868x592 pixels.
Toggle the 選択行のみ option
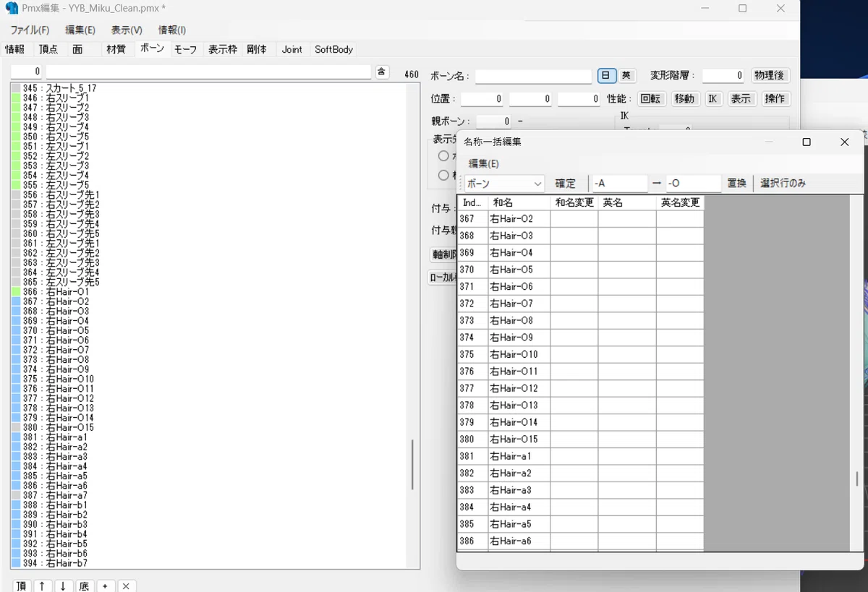pyautogui.click(x=783, y=184)
